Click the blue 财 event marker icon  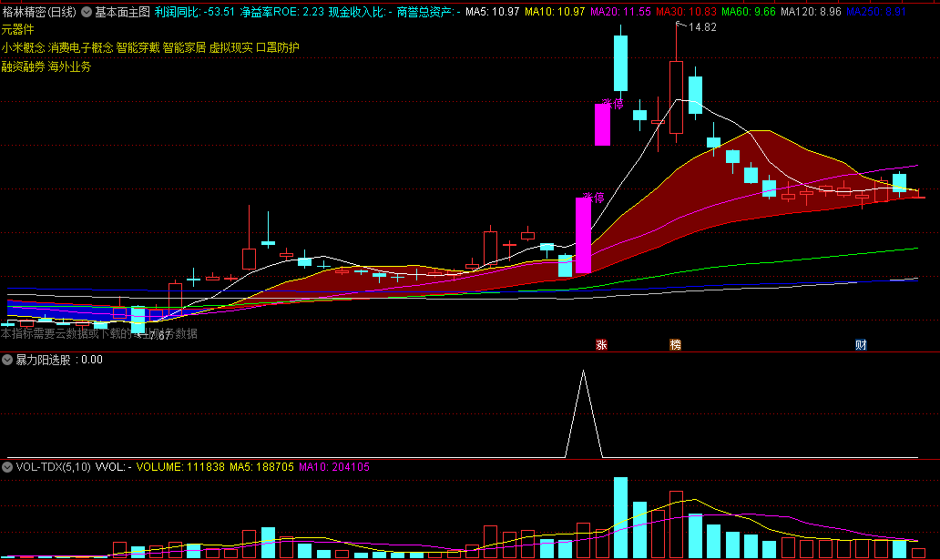(861, 345)
